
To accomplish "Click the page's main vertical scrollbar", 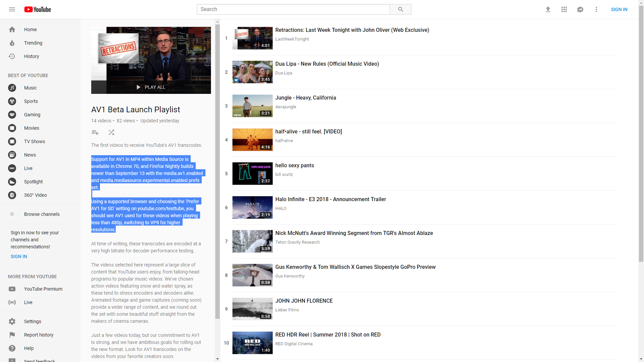I will (x=641, y=134).
